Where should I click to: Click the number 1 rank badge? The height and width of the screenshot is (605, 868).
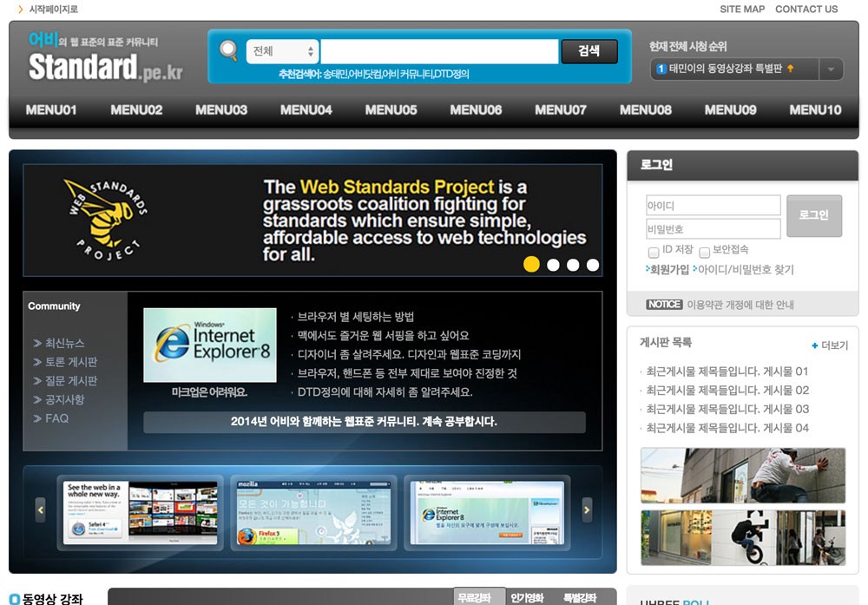661,69
